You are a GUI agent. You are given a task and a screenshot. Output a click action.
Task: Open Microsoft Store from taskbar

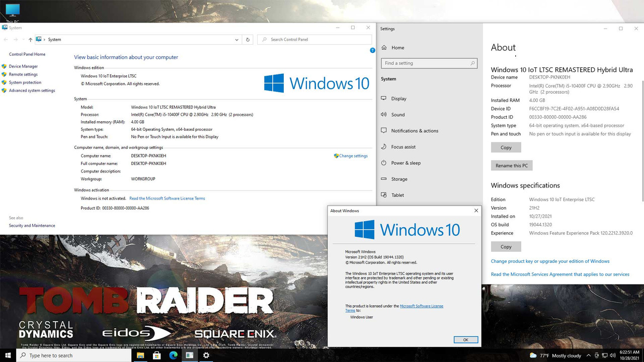point(157,355)
